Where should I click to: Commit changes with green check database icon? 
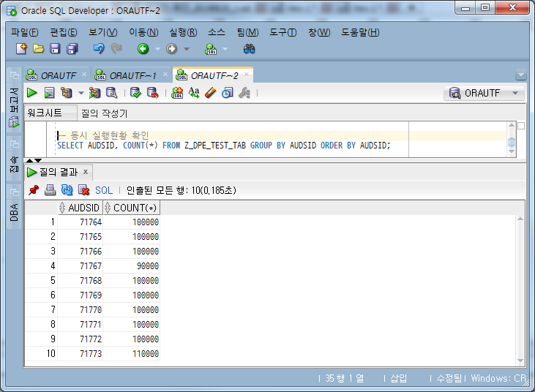pyautogui.click(x=136, y=93)
